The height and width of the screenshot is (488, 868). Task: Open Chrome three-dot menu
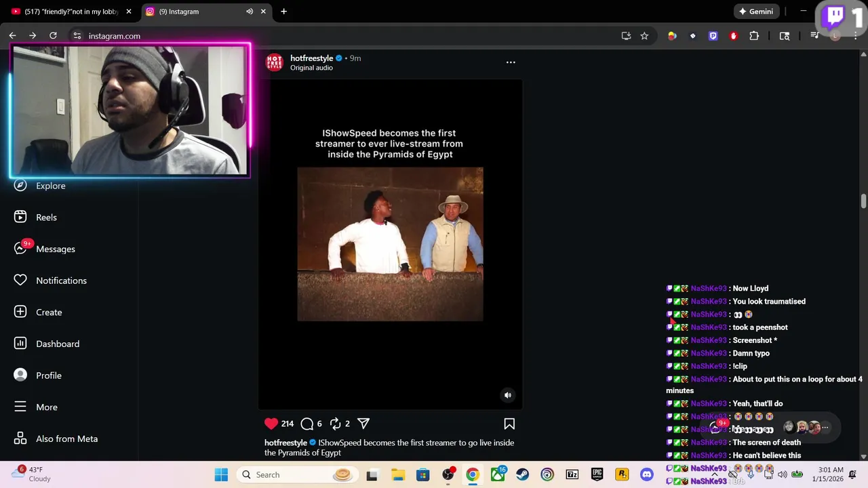(x=854, y=36)
